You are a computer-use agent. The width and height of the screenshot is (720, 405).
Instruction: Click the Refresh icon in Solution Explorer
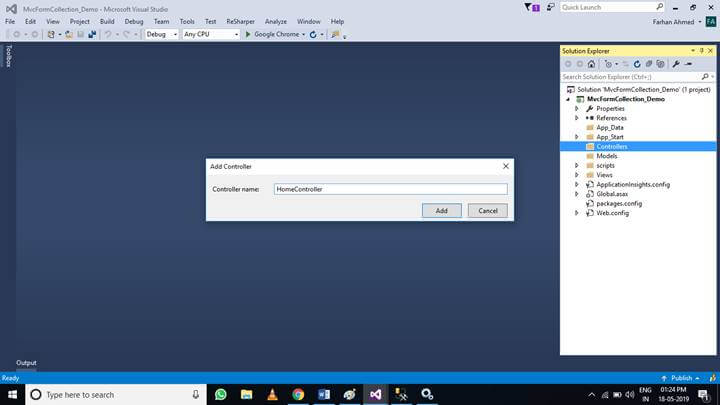(x=637, y=64)
